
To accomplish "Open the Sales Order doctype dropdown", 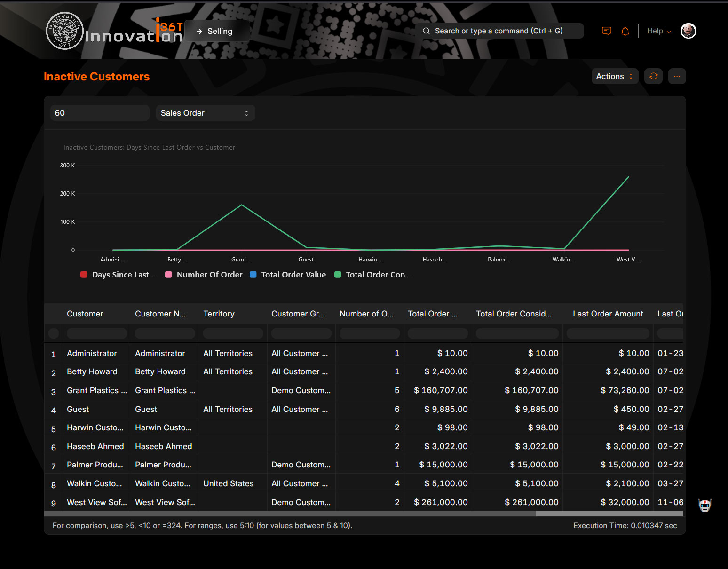I will tap(205, 113).
